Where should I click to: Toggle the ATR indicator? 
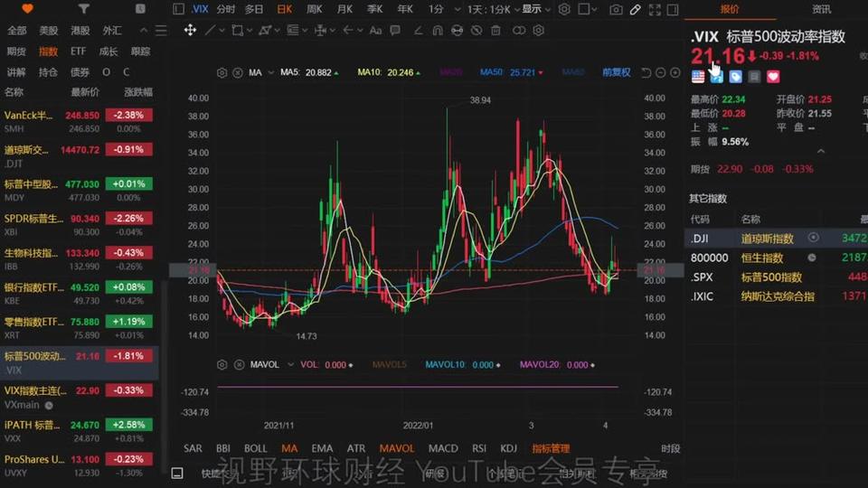[356, 448]
